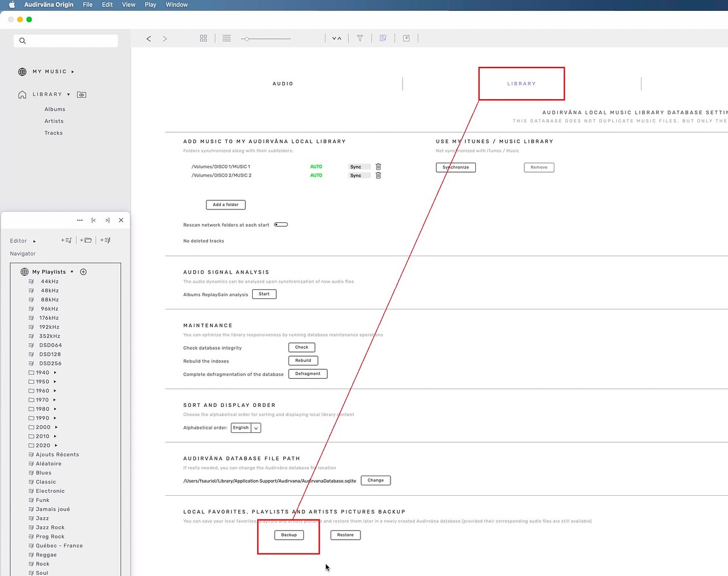Open Albums in the Library sidebar

pyautogui.click(x=55, y=110)
